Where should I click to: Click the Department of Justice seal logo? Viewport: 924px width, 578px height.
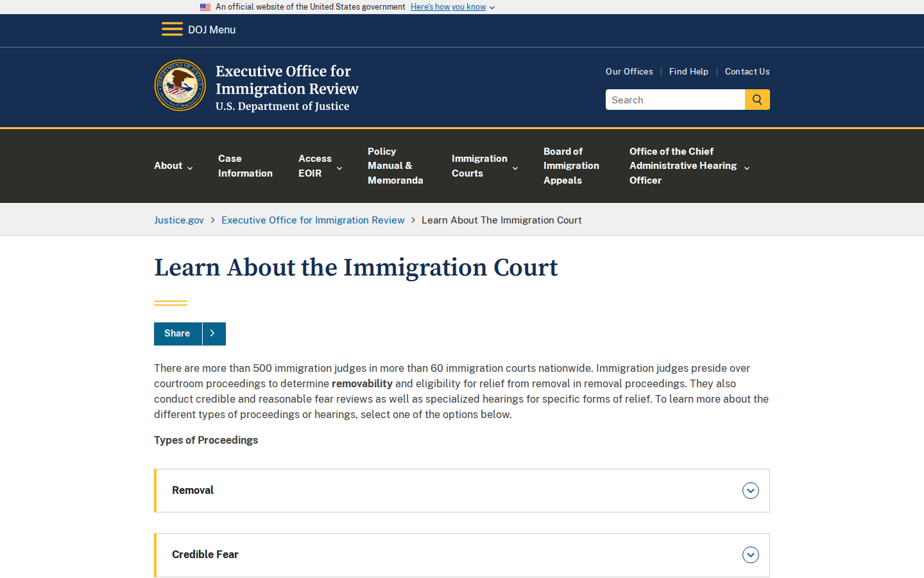[x=180, y=85]
